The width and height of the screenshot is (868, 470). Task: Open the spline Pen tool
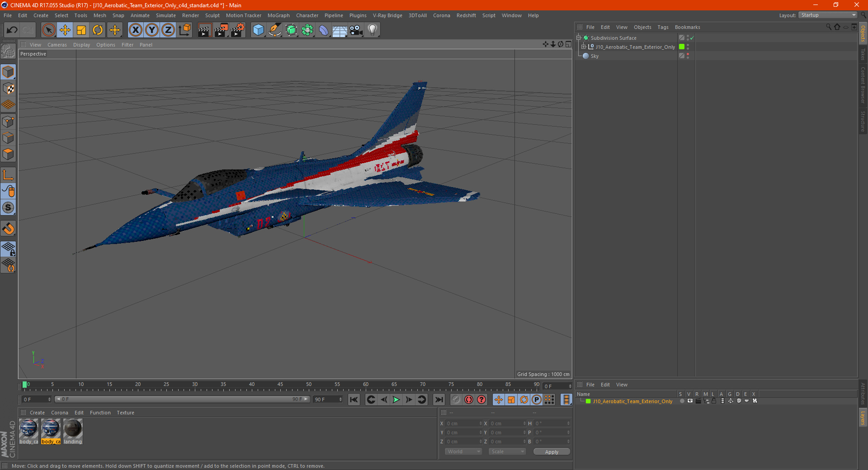pos(275,30)
